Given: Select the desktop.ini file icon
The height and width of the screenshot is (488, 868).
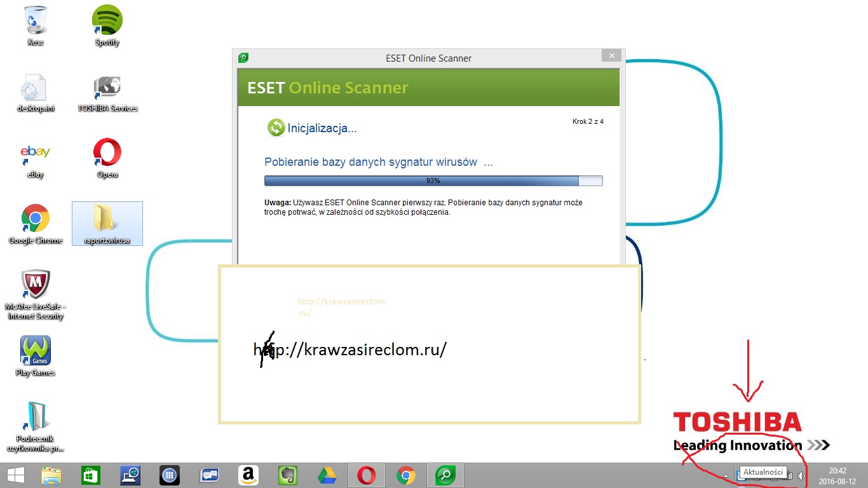Looking at the screenshot, I should pyautogui.click(x=36, y=93).
